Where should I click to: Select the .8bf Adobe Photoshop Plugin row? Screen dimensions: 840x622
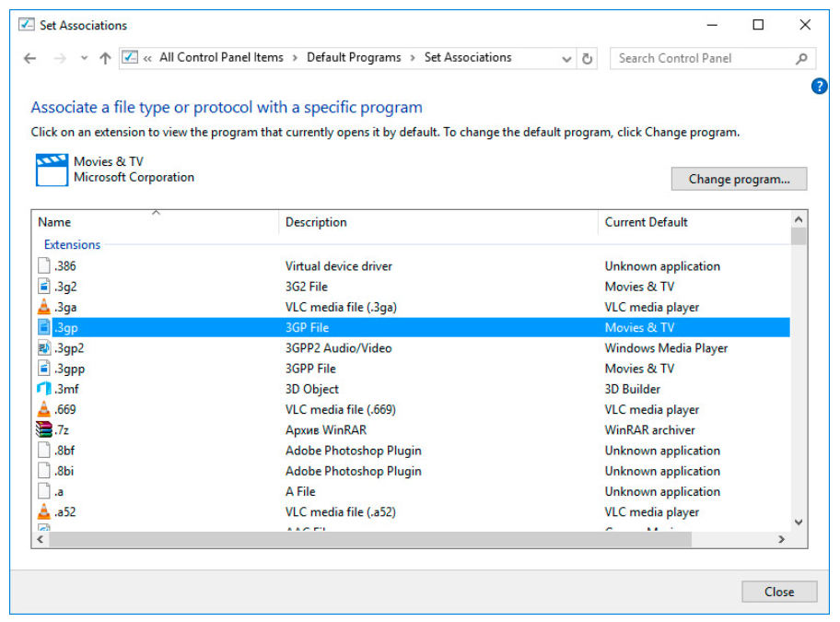pyautogui.click(x=353, y=451)
